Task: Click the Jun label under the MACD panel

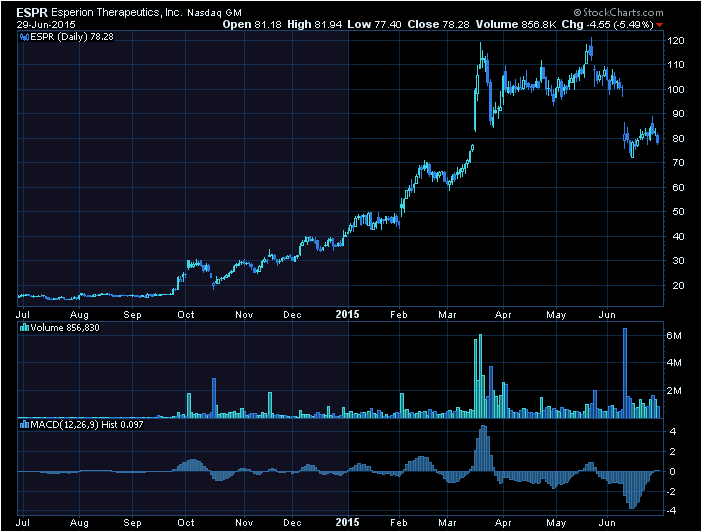Action: tap(607, 523)
